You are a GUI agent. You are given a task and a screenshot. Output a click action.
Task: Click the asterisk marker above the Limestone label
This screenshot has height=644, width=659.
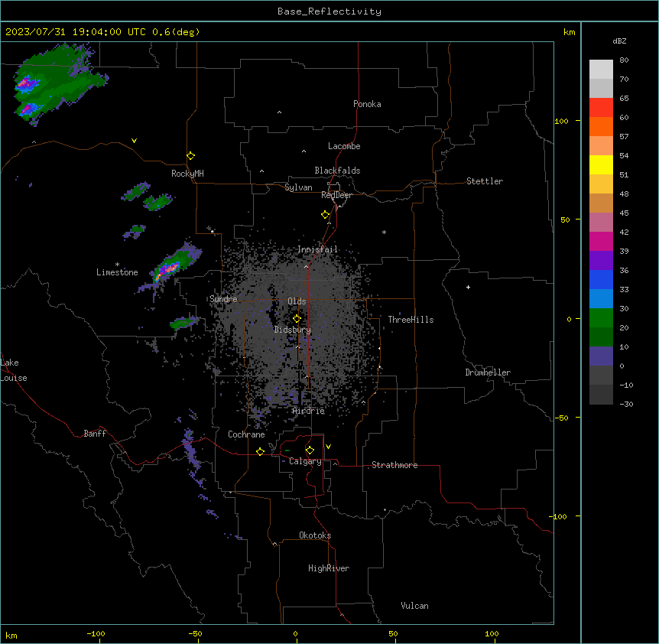pos(117,265)
